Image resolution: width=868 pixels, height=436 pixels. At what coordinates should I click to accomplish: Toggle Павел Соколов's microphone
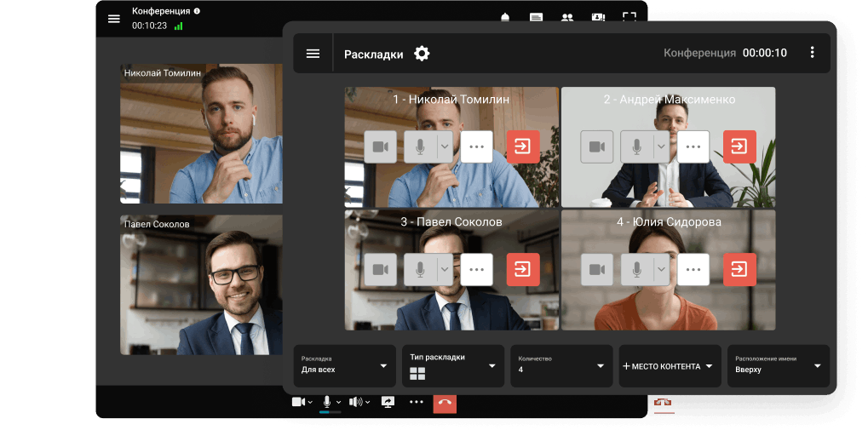[x=420, y=269]
